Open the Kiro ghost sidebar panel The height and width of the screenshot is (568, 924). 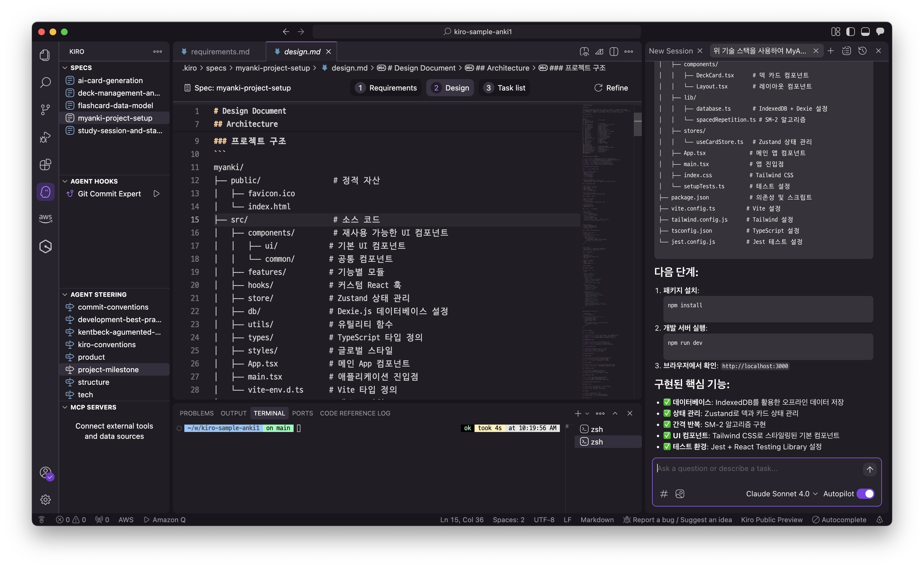[x=46, y=192]
